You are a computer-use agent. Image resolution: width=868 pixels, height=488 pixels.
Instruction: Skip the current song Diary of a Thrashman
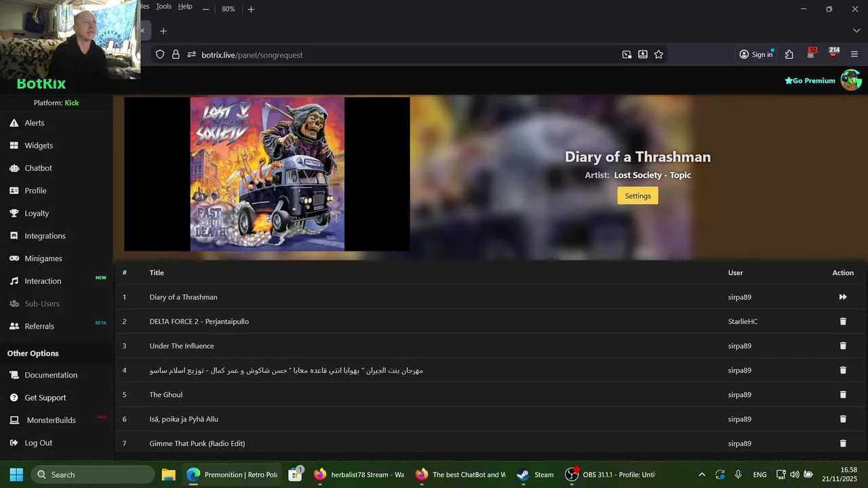(x=843, y=297)
